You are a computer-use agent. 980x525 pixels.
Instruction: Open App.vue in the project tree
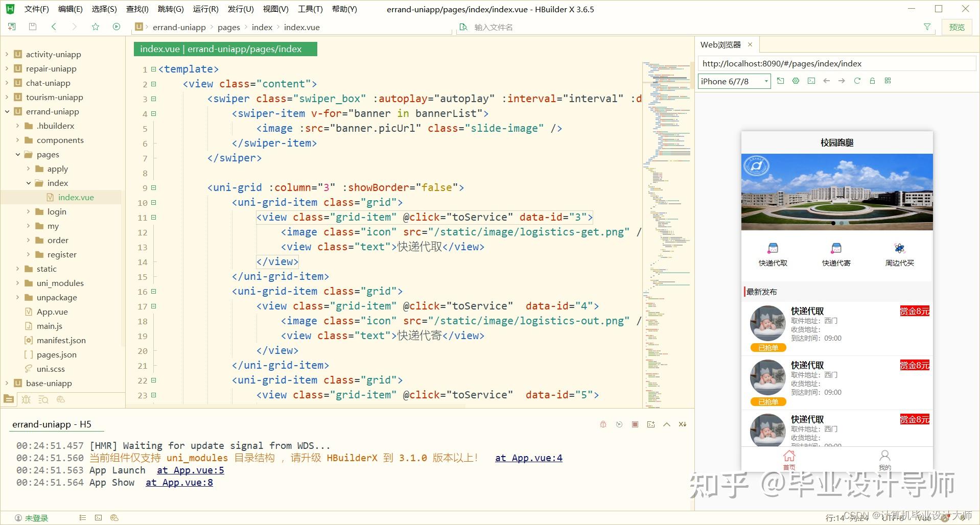(52, 312)
